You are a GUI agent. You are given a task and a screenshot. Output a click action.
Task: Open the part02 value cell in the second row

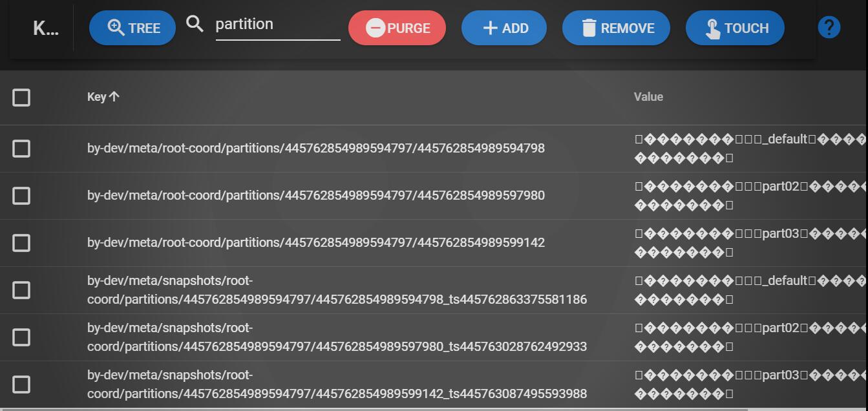(x=750, y=195)
